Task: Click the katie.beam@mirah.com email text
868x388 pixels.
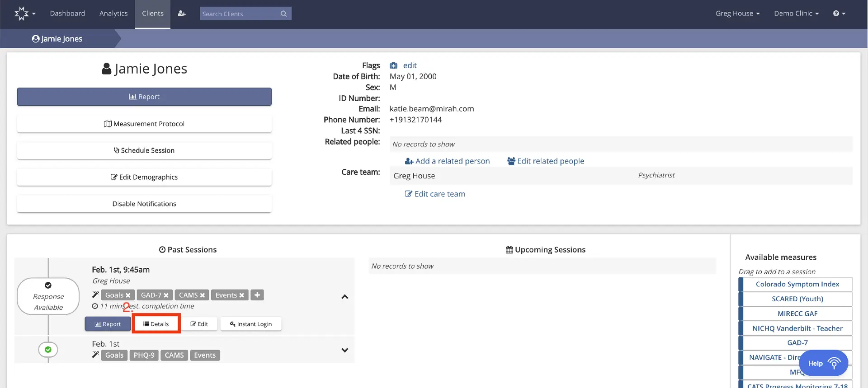Action: click(432, 109)
